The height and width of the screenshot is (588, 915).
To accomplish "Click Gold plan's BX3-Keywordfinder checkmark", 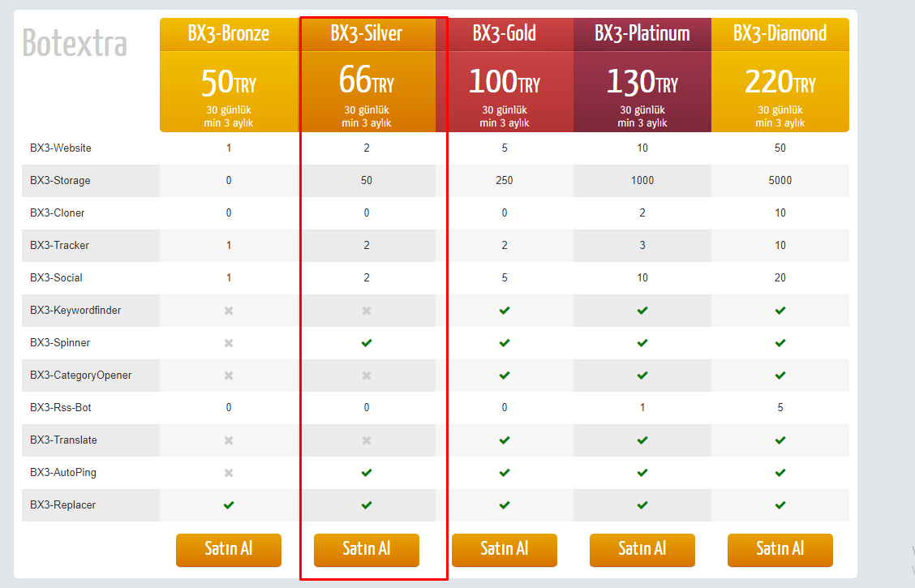I will coord(505,311).
